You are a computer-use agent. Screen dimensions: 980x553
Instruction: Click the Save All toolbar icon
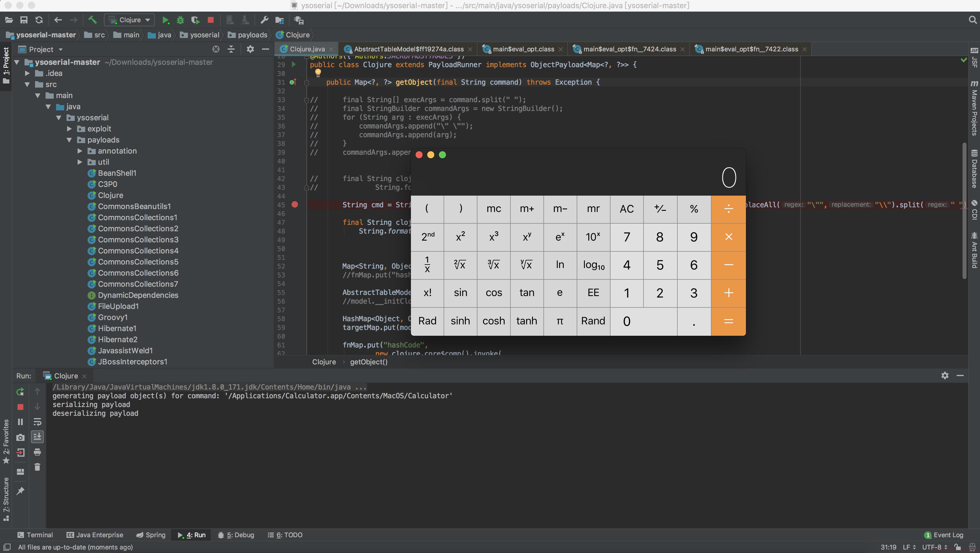pyautogui.click(x=24, y=20)
